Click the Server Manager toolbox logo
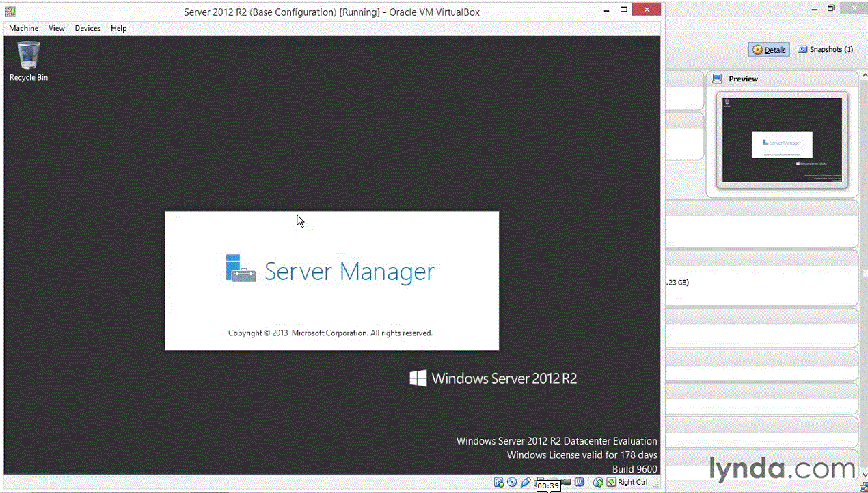The width and height of the screenshot is (868, 493). click(x=241, y=268)
